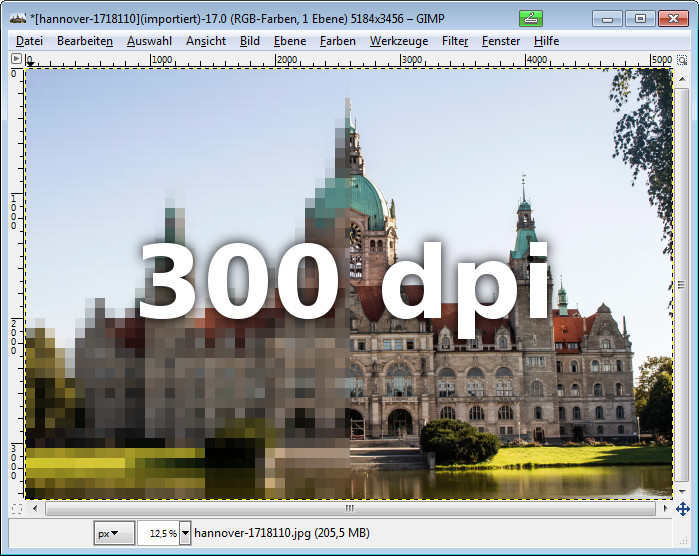The width and height of the screenshot is (699, 556).
Task: Click the horizontal scrollbar thumb
Action: click(349, 509)
